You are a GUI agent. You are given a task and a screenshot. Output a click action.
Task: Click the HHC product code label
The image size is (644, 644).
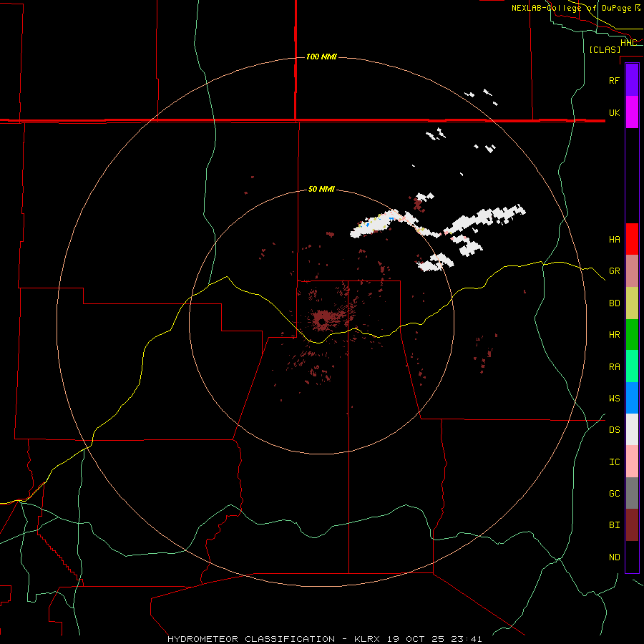(628, 42)
